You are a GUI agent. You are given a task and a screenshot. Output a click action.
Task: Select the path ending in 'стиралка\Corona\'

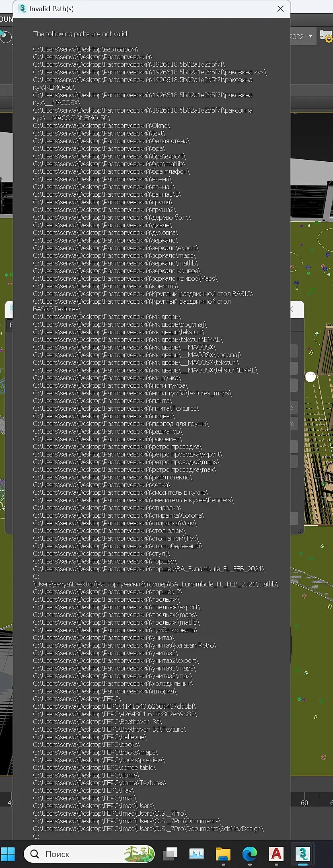coord(119,515)
